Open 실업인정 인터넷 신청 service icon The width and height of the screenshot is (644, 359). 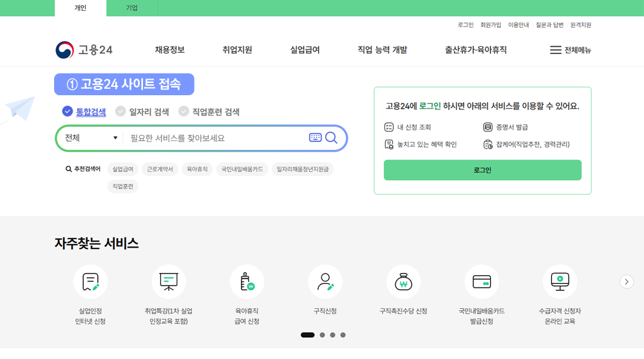90,282
